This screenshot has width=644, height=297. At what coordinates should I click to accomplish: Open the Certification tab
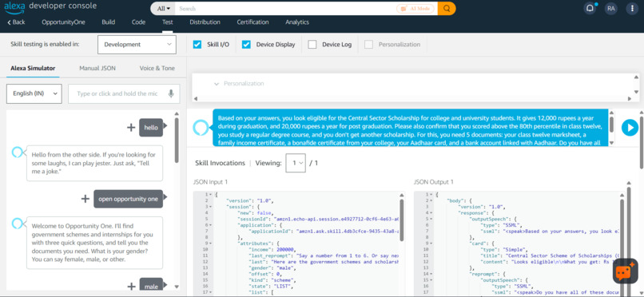pyautogui.click(x=252, y=22)
